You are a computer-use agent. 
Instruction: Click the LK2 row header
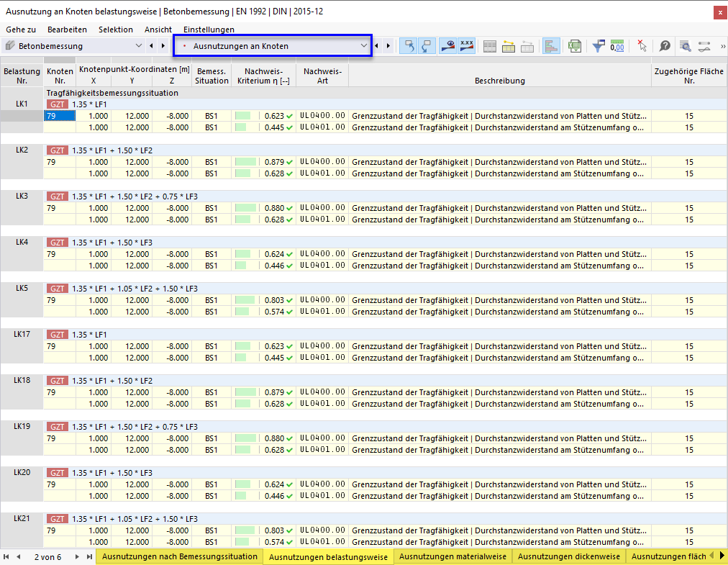[x=22, y=150]
